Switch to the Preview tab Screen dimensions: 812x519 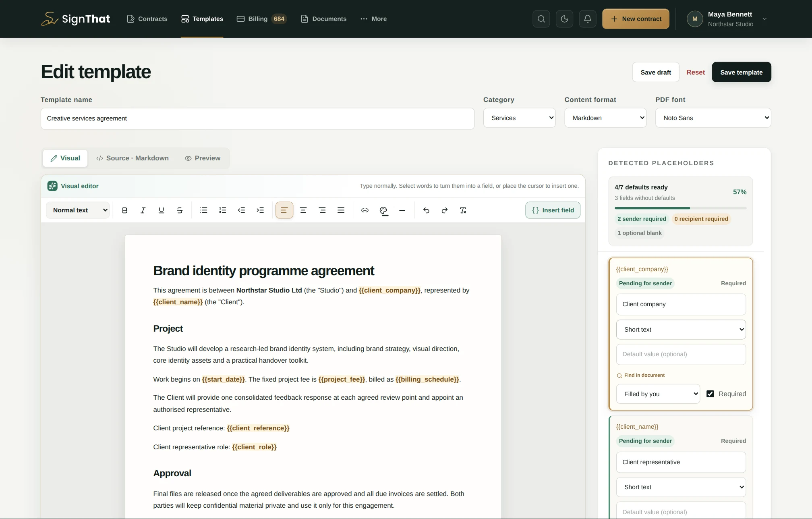pos(203,158)
